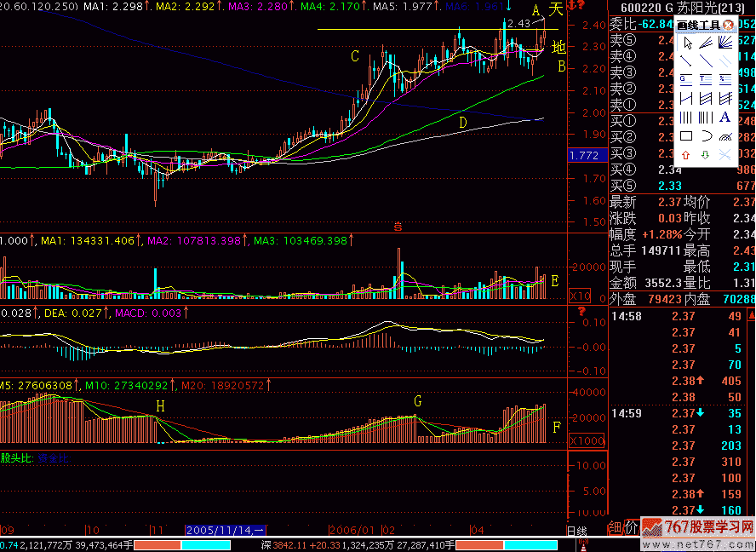
Task: Select the golden section 'G' line tool
Action: pyautogui.click(x=685, y=80)
